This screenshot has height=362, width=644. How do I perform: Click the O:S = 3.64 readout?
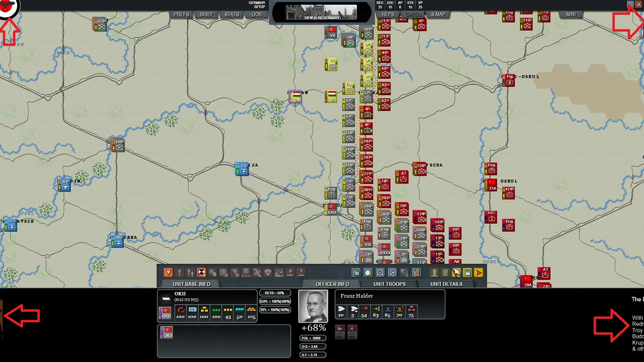(313, 346)
